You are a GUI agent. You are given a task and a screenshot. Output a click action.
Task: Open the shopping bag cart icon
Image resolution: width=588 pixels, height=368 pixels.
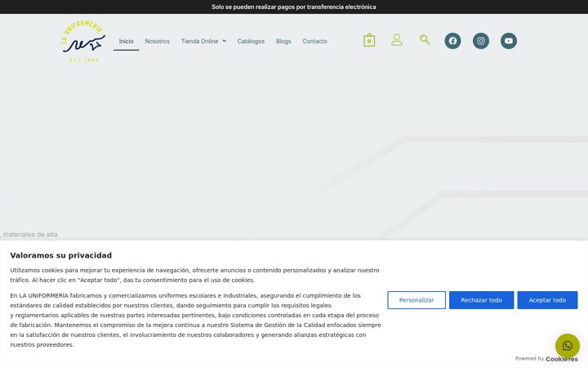pos(369,40)
